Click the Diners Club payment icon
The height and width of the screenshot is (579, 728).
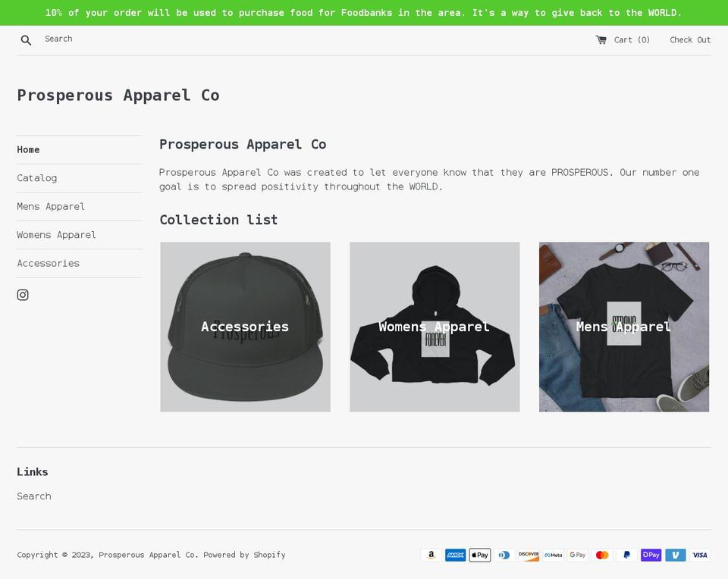pyautogui.click(x=504, y=555)
